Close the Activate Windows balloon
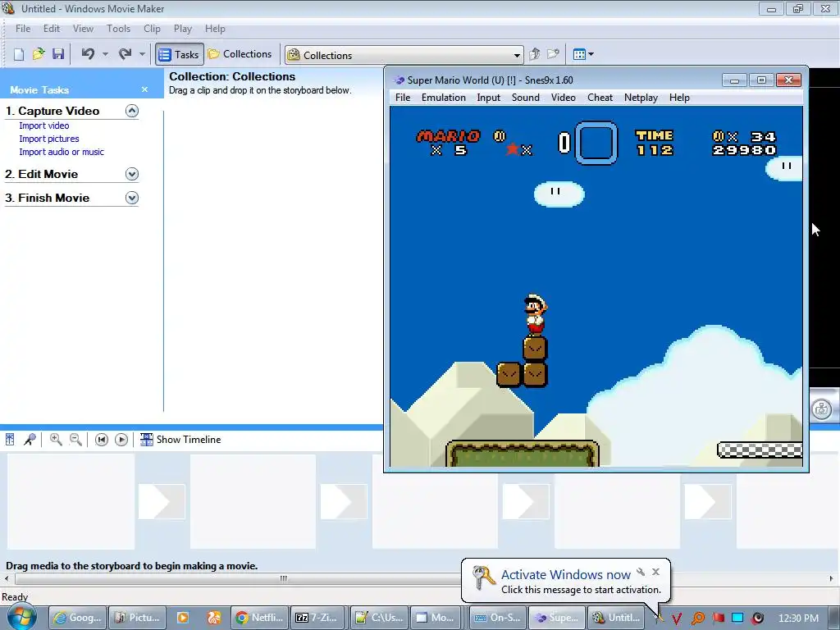 (x=655, y=572)
